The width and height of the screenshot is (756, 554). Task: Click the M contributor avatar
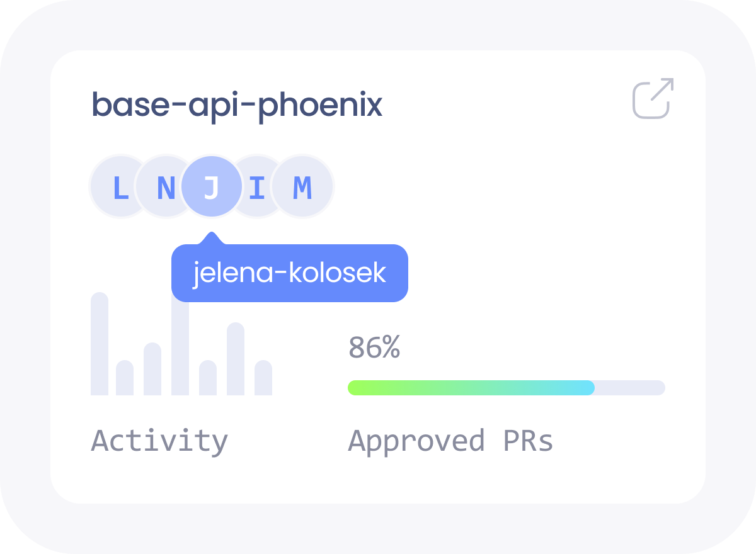303,188
